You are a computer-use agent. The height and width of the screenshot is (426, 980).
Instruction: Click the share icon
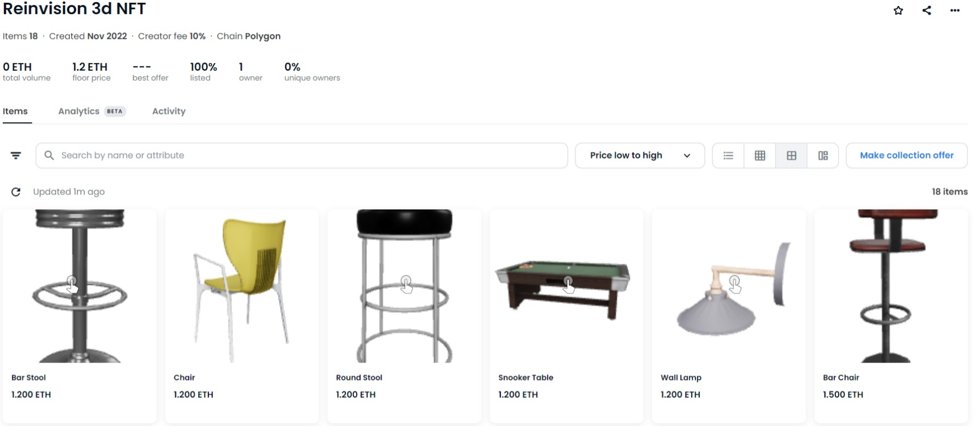click(x=926, y=10)
